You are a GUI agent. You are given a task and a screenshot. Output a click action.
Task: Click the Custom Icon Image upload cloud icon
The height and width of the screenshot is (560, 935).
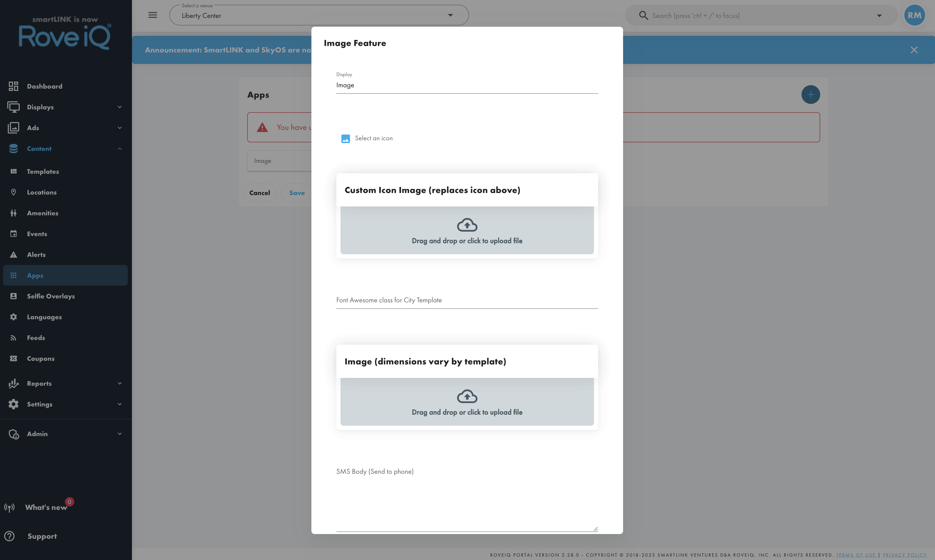[x=467, y=225]
